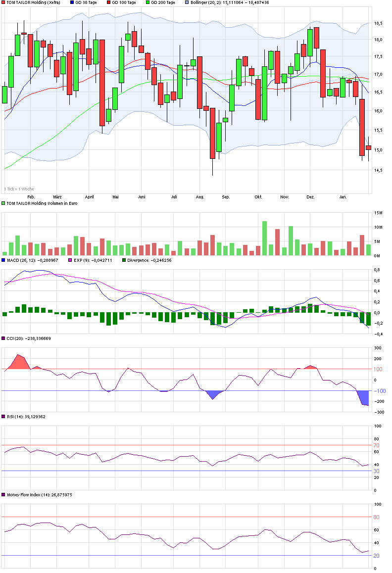Screen dimensions: 392x573
Task: Click the red 80 threshold label on Money Flow
Action: tap(376, 517)
